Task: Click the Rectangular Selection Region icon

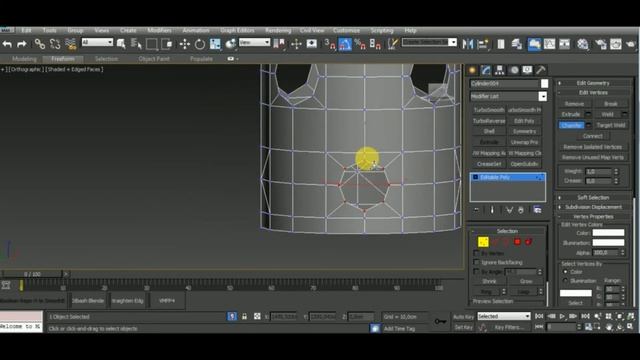Action: tap(151, 44)
